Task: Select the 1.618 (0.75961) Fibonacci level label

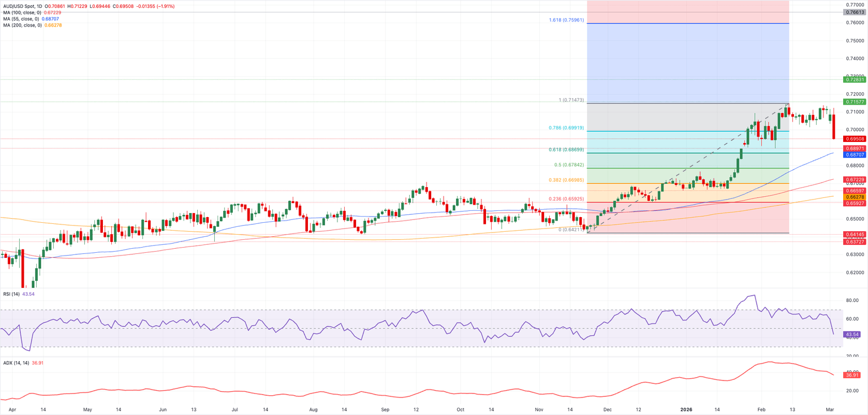Action: coord(565,20)
